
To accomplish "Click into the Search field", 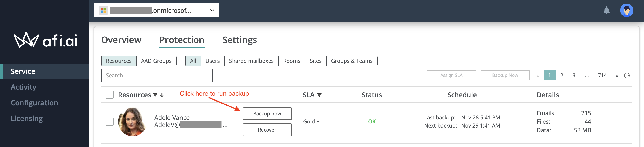I will click(x=157, y=75).
